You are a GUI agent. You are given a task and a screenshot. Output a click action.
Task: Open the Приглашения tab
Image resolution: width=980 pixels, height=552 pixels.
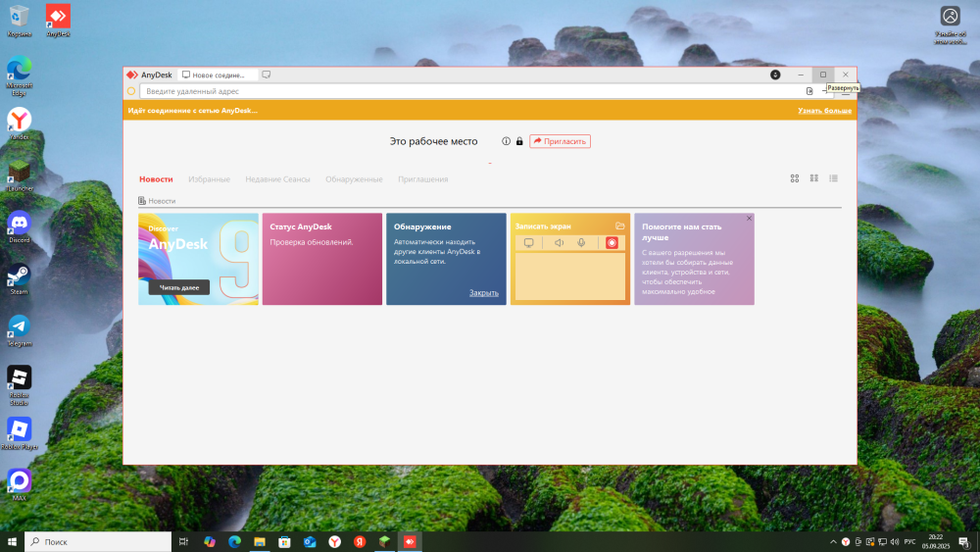(x=423, y=178)
